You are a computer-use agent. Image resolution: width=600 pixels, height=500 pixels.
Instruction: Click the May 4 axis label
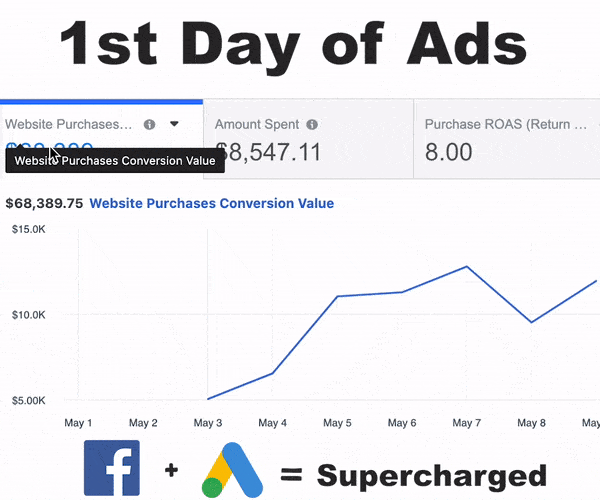pos(272,423)
